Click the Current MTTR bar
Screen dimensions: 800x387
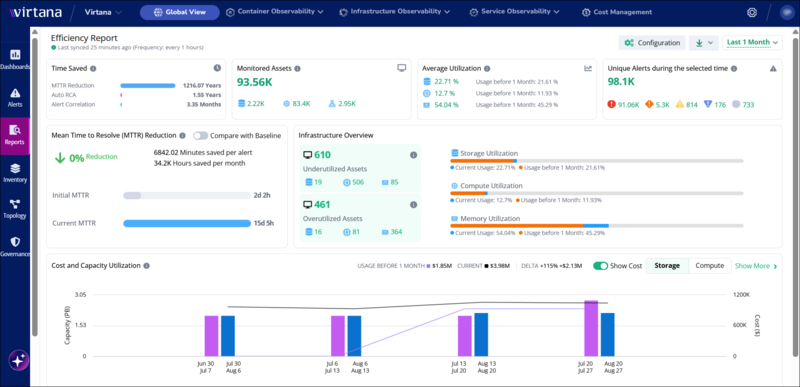187,223
